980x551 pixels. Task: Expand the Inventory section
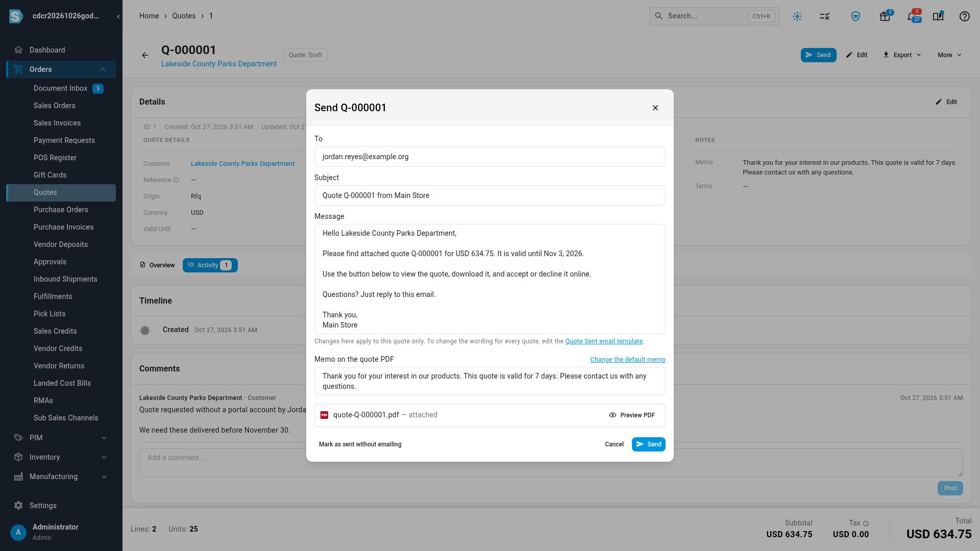tap(61, 457)
